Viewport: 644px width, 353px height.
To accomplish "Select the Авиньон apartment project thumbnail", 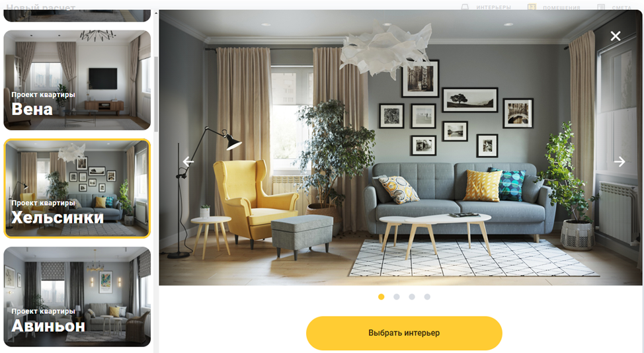I will click(x=77, y=297).
